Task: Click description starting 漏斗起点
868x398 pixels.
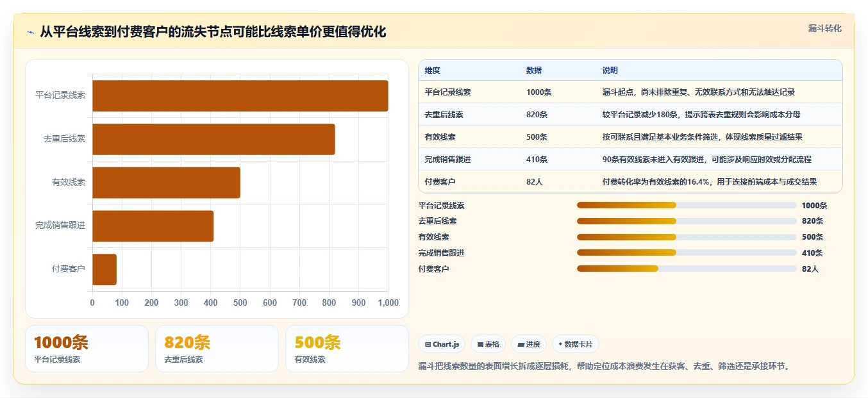Action: [x=699, y=92]
